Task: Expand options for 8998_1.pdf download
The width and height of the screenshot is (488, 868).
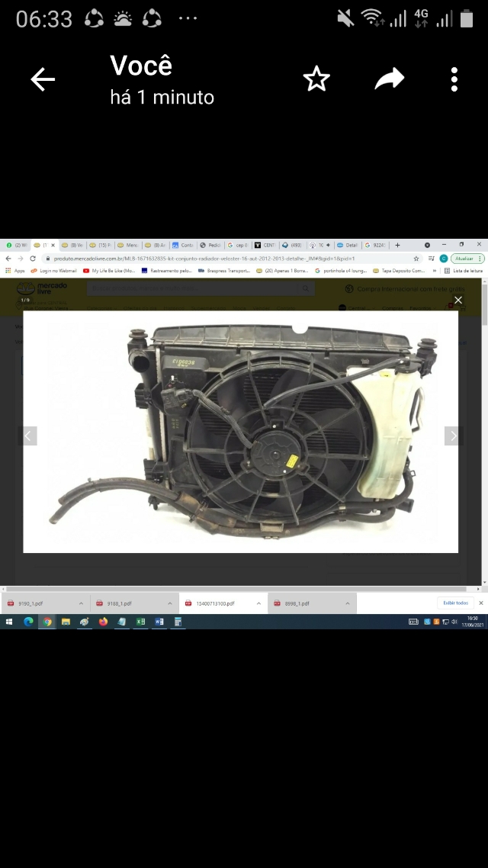Action: coord(346,603)
